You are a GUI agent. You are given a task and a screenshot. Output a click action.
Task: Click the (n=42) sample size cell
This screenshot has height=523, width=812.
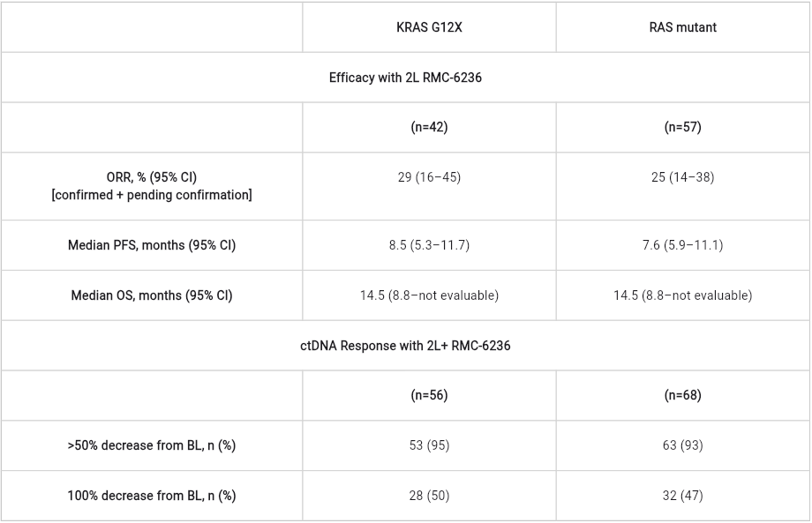429,127
